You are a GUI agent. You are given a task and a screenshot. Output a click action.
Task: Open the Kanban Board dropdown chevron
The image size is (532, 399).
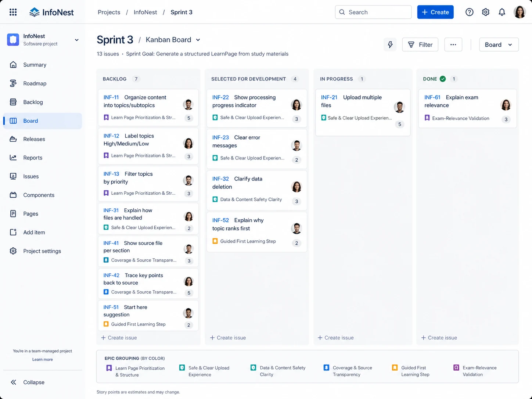(x=198, y=40)
